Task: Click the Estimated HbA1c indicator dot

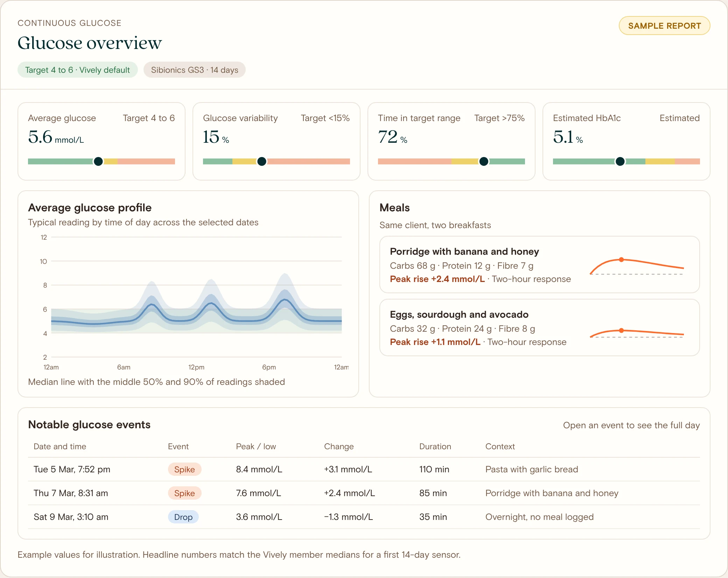Action: tap(620, 161)
